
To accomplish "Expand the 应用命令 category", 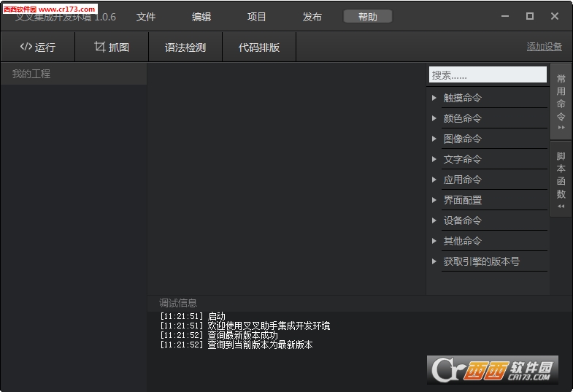I will [489, 180].
